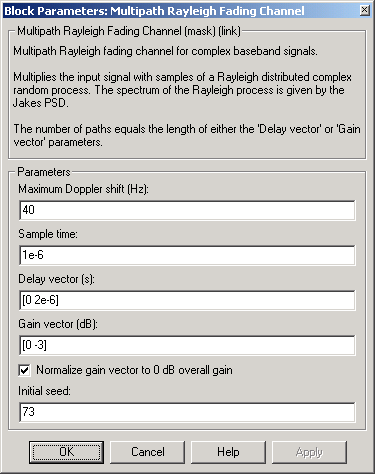Click the Maximum Doppler shift input field

pos(187,210)
